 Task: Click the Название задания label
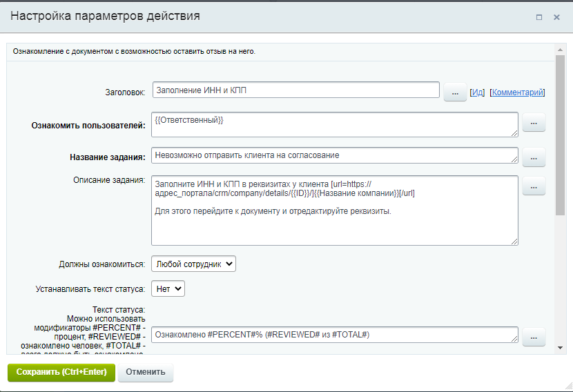click(x=108, y=157)
